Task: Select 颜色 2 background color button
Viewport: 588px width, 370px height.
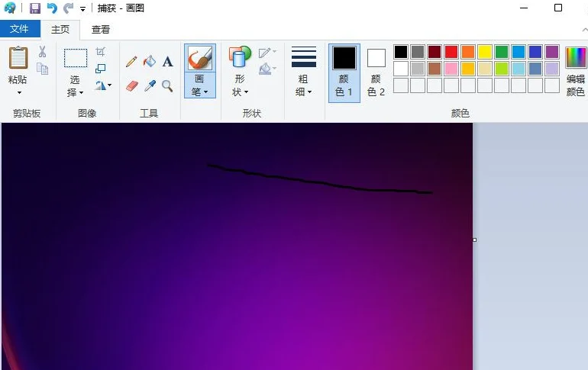Action: pyautogui.click(x=376, y=72)
